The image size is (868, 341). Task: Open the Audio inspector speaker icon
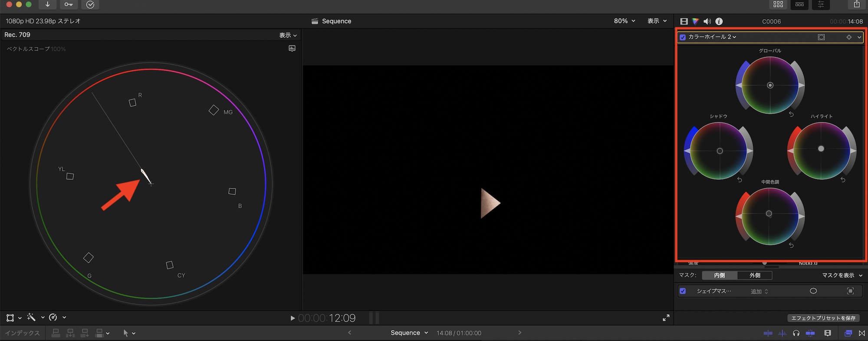point(707,21)
